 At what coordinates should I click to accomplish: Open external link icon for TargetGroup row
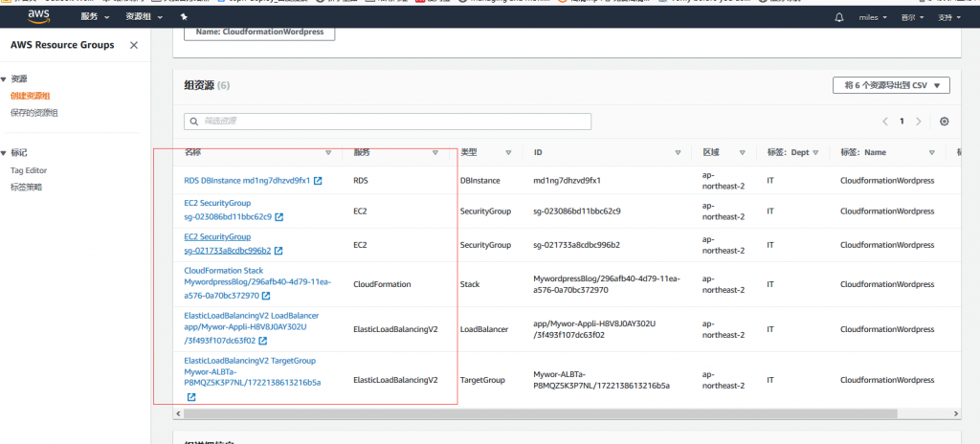(x=191, y=397)
